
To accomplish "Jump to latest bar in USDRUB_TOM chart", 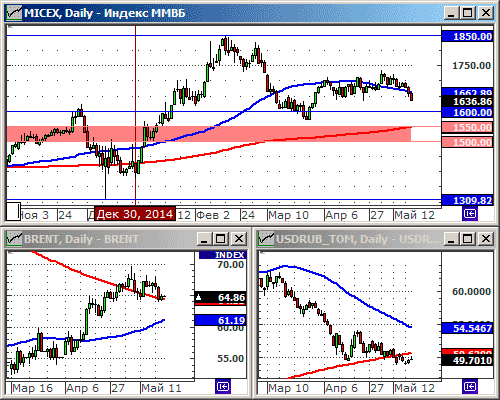I will [x=470, y=387].
